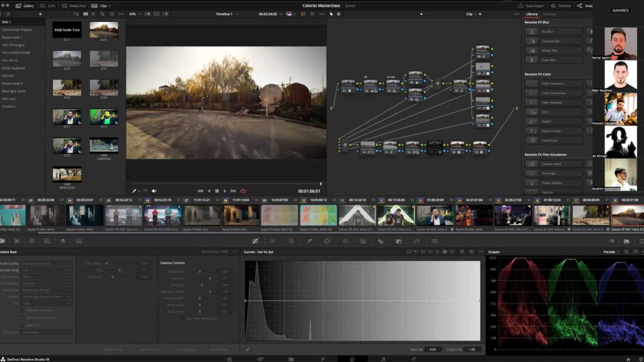644x362 pixels.
Task: Open the LUT Source dropdown
Action: coord(47,332)
